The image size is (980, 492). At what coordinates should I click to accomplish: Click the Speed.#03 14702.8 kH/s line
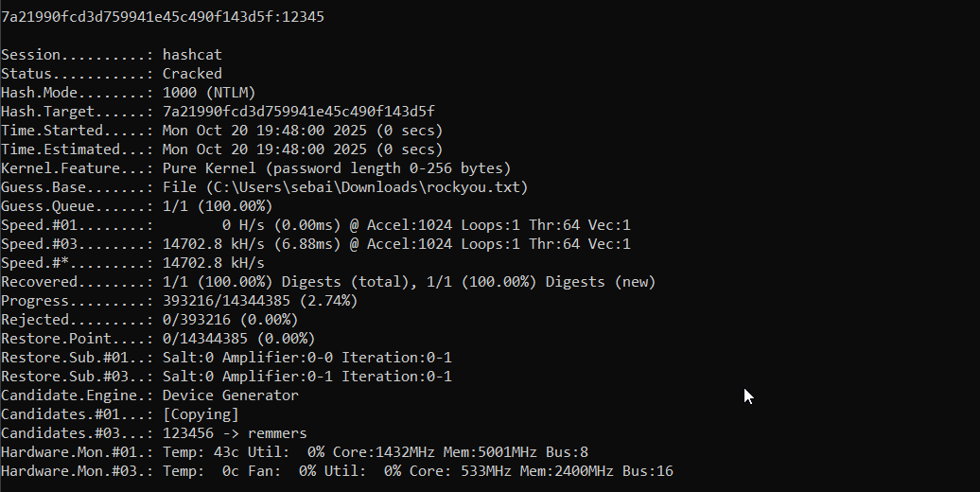316,244
